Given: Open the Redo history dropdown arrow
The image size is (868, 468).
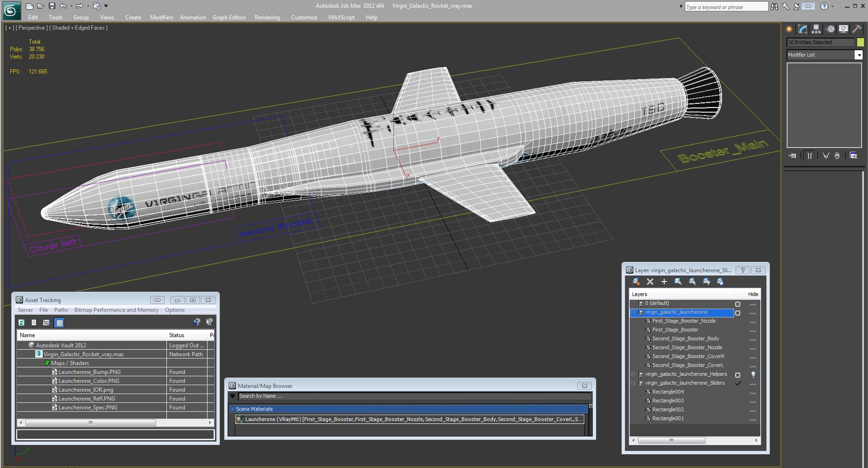Looking at the screenshot, I should (88, 6).
